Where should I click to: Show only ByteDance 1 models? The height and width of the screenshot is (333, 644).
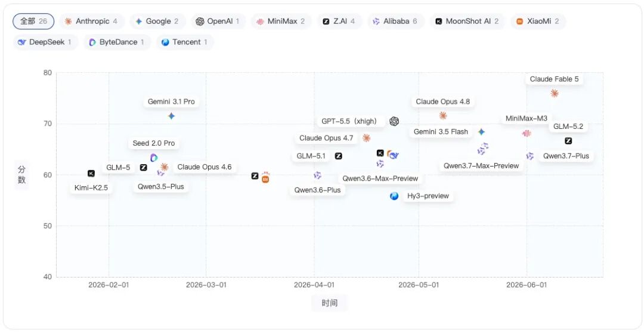(x=117, y=42)
